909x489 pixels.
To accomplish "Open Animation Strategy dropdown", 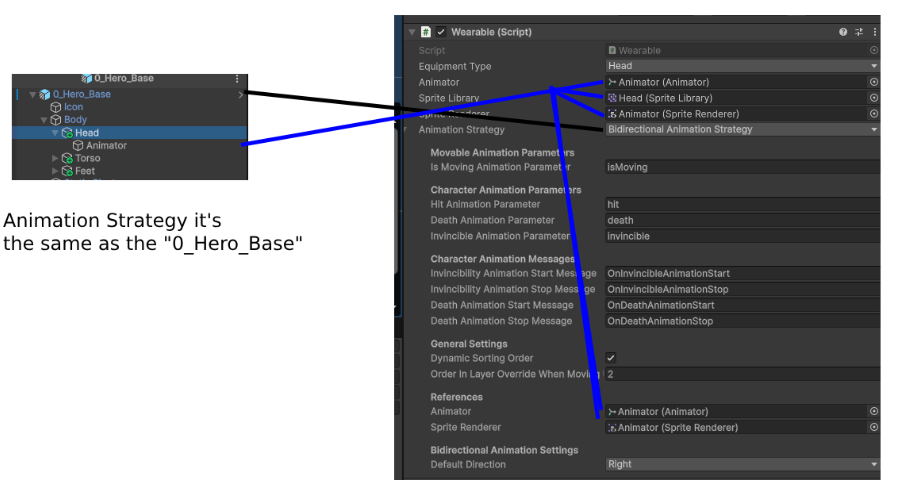I will tap(741, 129).
